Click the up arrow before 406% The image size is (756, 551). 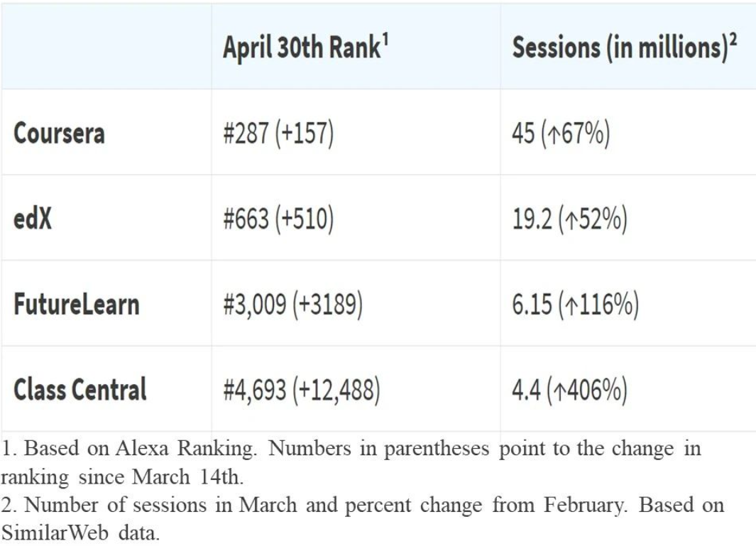[555, 391]
